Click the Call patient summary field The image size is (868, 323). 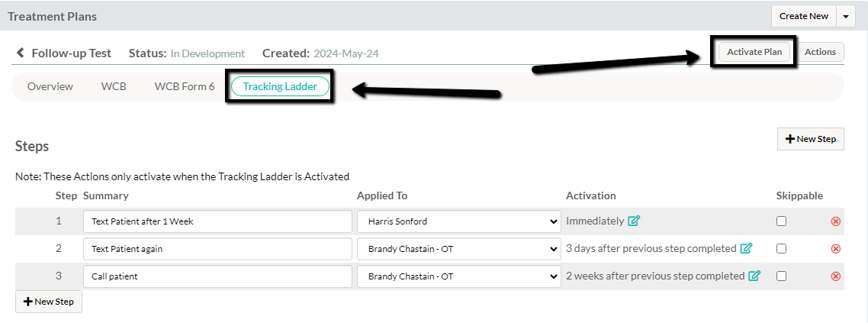(x=217, y=276)
